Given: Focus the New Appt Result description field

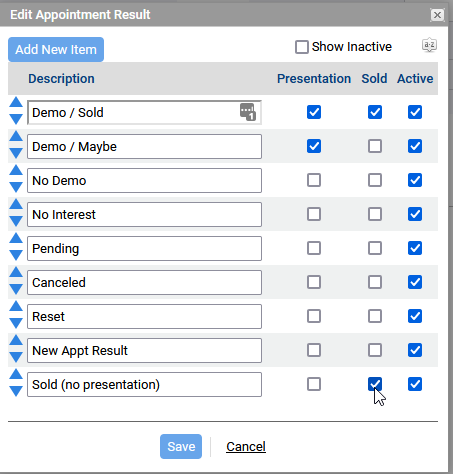Looking at the screenshot, I should click(x=144, y=350).
